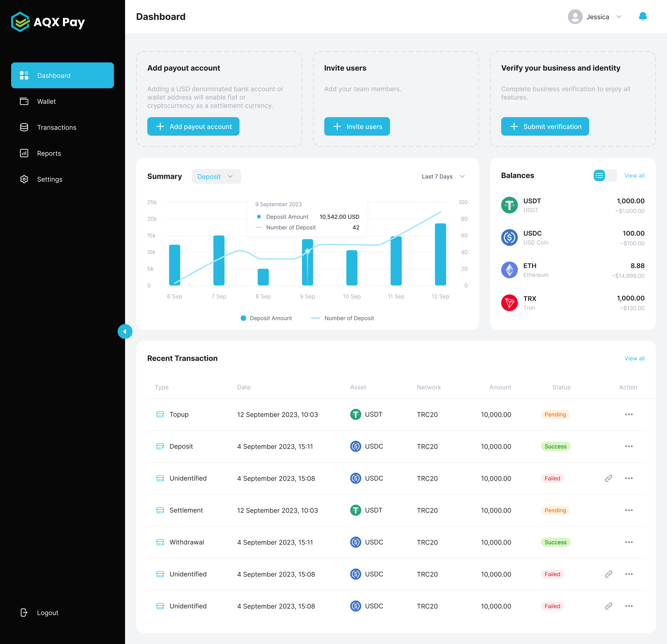Click the 11 Sep deposit bar
This screenshot has width=667, height=644.
click(396, 261)
